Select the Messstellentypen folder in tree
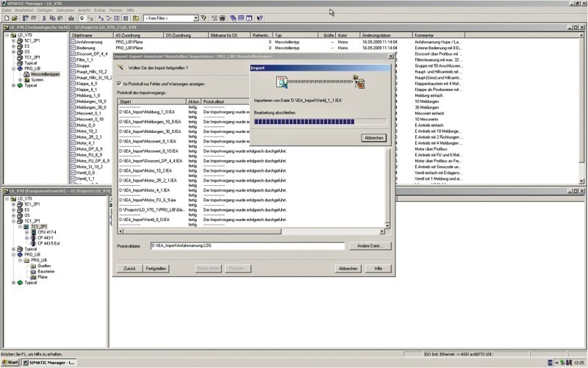Screen dimensions: 588x368 (x=43, y=73)
